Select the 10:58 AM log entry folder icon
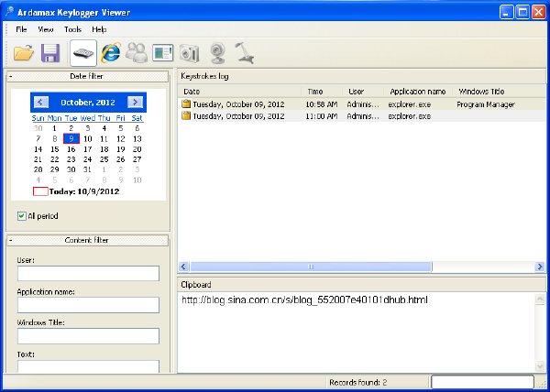Viewport: 550px width, 392px height. 186,104
